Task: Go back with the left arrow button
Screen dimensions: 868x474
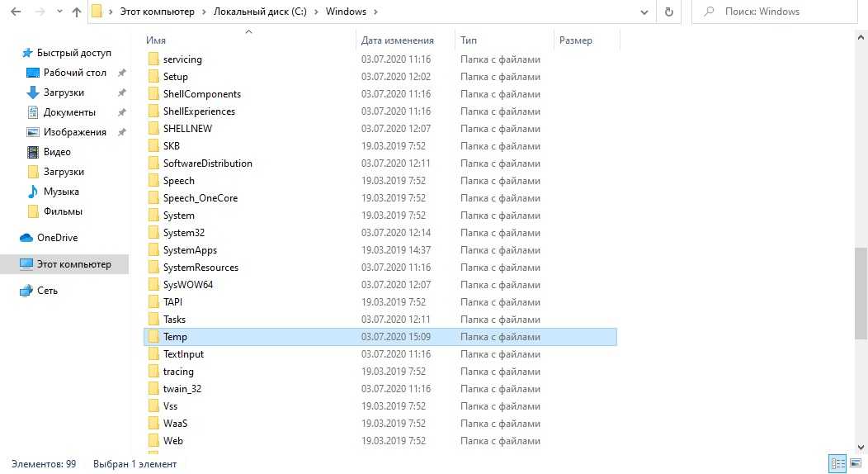Action: coord(16,12)
